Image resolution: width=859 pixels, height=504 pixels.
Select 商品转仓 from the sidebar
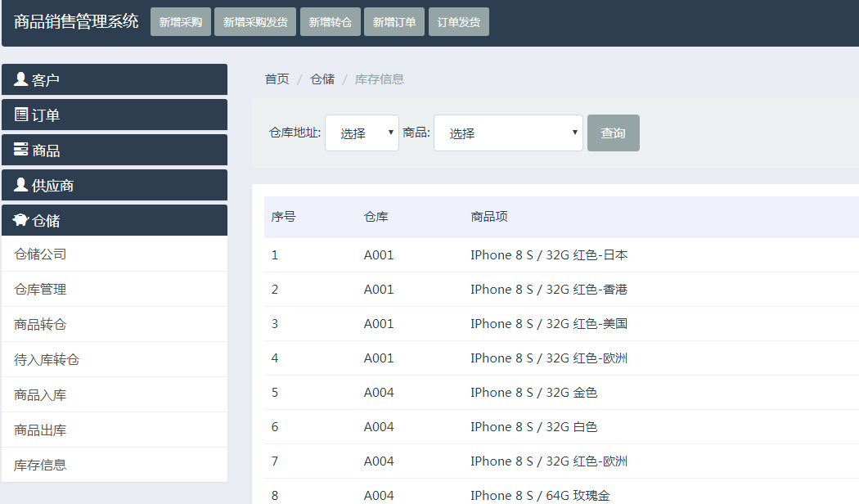(x=40, y=325)
